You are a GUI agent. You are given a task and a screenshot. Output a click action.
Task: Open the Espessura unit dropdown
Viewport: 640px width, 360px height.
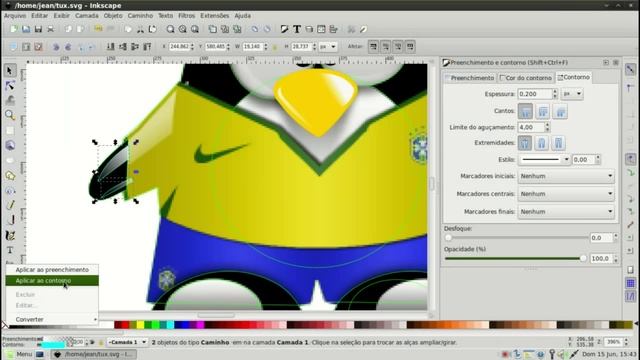coord(572,94)
